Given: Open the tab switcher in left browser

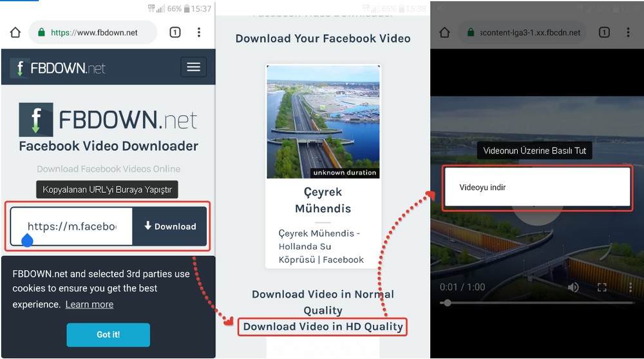Looking at the screenshot, I should point(175,32).
